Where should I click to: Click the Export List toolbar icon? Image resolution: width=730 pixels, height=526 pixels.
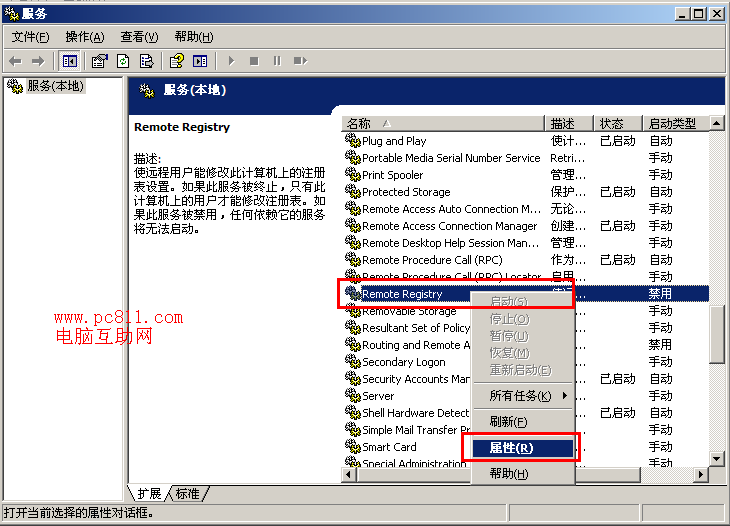(146, 61)
